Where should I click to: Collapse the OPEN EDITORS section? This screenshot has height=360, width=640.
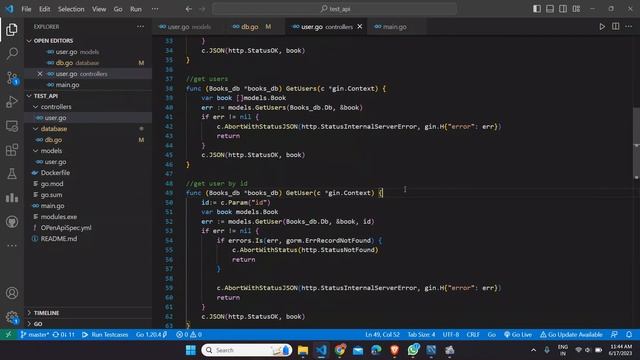[88, 41]
